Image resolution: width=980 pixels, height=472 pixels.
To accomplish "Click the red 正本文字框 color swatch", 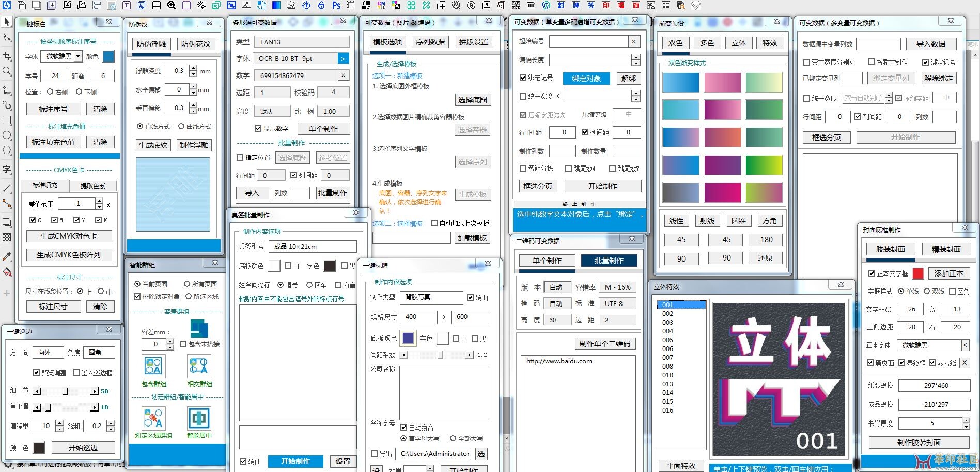I will coord(918,273).
